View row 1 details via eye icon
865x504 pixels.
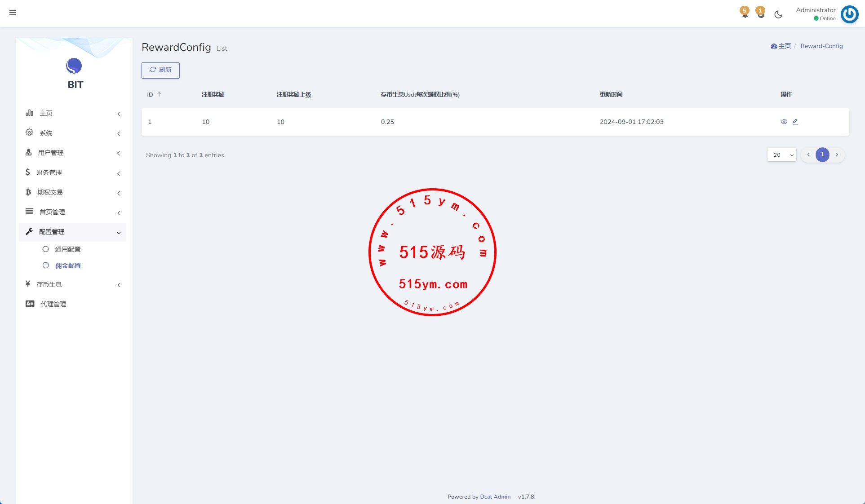click(x=784, y=122)
